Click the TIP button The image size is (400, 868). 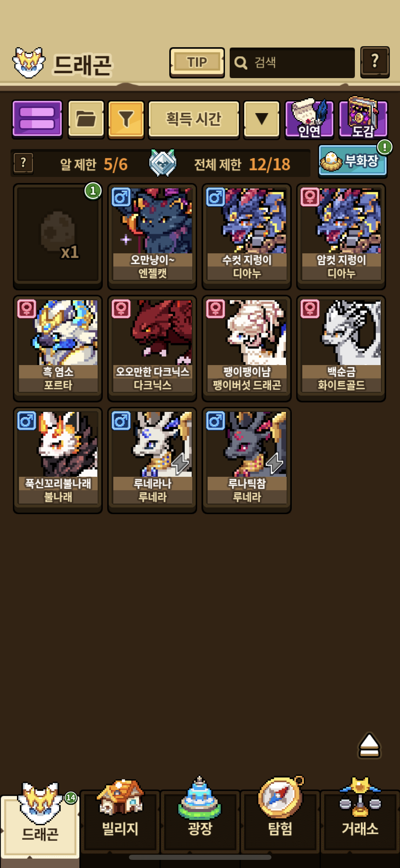pos(197,62)
